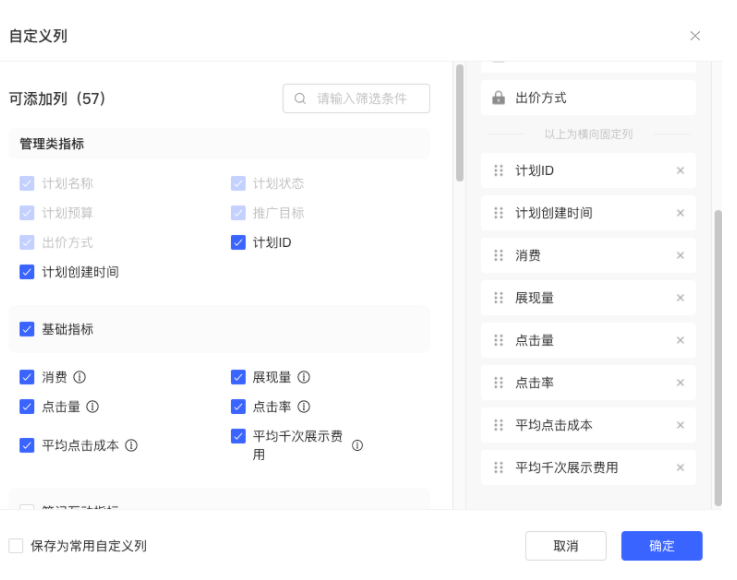Show info tooltip for 点击率

pyautogui.click(x=304, y=407)
